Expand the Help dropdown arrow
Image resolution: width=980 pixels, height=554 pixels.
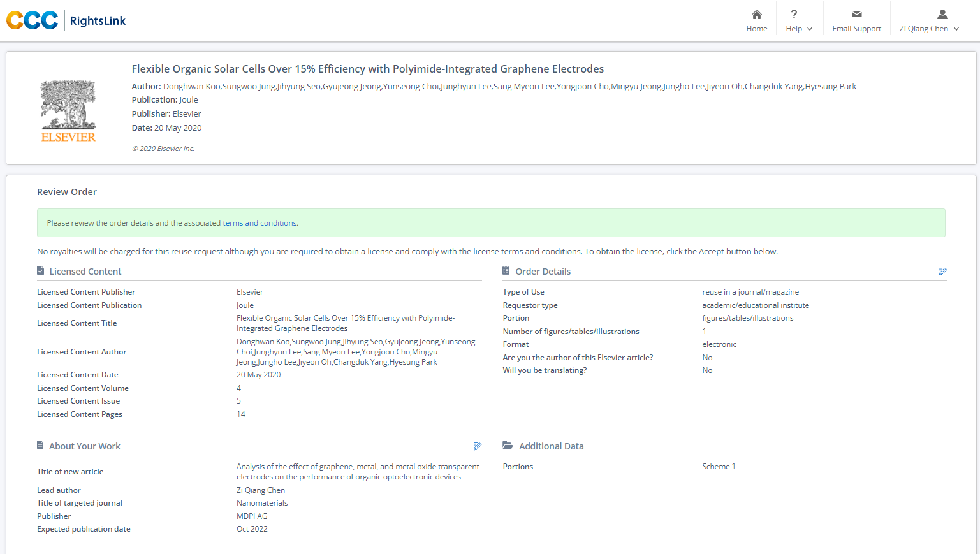810,29
